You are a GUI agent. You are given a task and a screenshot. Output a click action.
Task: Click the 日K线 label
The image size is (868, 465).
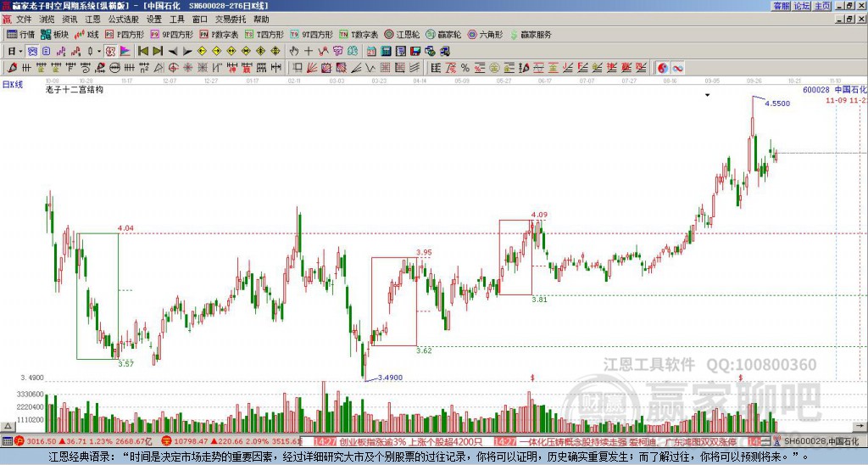[13, 85]
